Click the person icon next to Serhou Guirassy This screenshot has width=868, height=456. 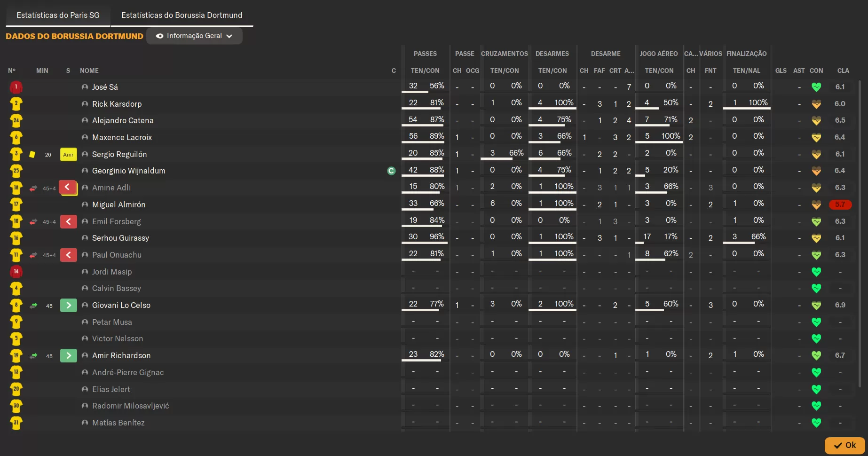(x=85, y=238)
